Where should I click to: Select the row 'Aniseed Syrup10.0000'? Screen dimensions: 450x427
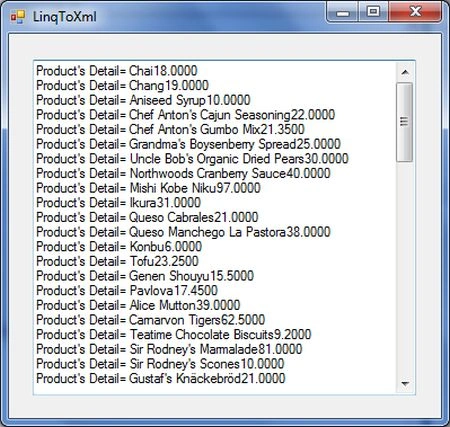pos(215,100)
